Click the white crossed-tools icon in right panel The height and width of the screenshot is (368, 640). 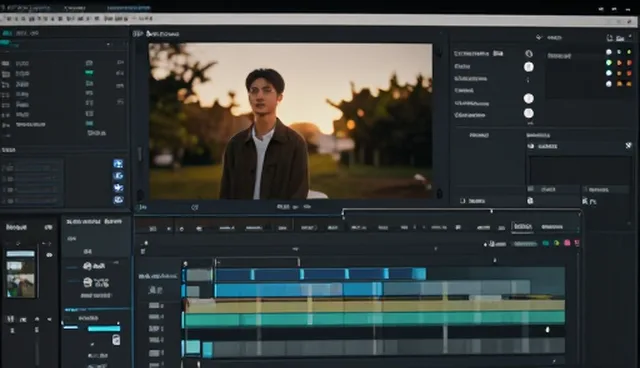pos(628,145)
